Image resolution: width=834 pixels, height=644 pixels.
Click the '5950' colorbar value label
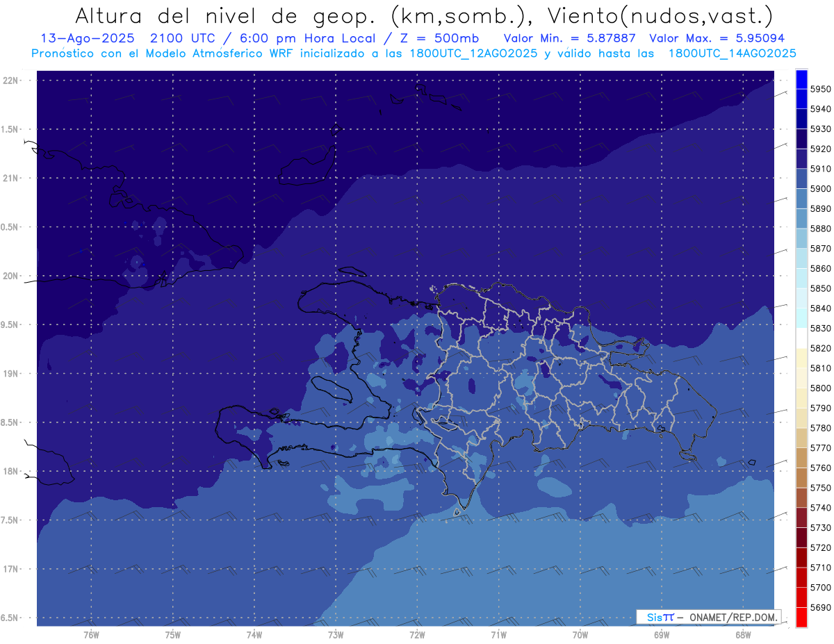pos(821,89)
